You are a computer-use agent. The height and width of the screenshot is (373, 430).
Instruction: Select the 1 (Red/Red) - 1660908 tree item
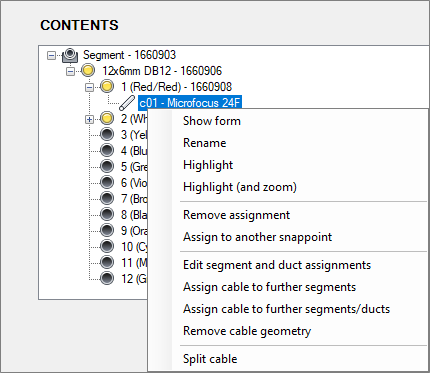tap(176, 87)
